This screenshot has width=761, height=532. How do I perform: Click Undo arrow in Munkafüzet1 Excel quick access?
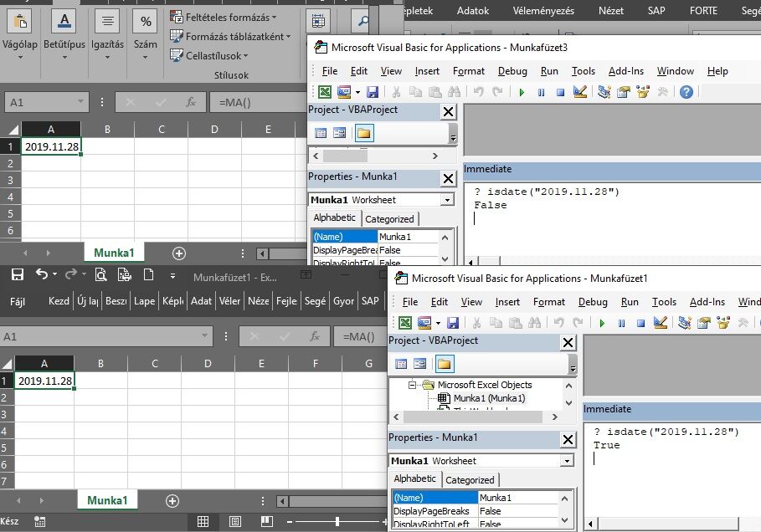[x=42, y=274]
